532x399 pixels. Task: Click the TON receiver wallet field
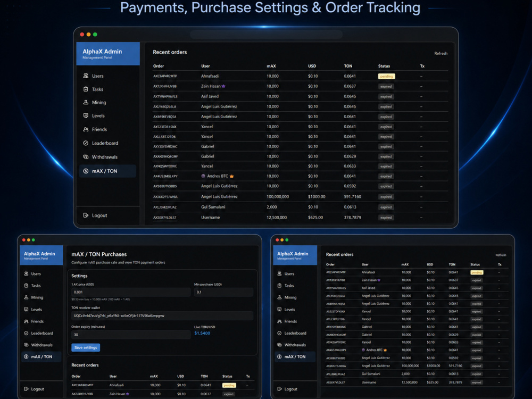pos(162,315)
